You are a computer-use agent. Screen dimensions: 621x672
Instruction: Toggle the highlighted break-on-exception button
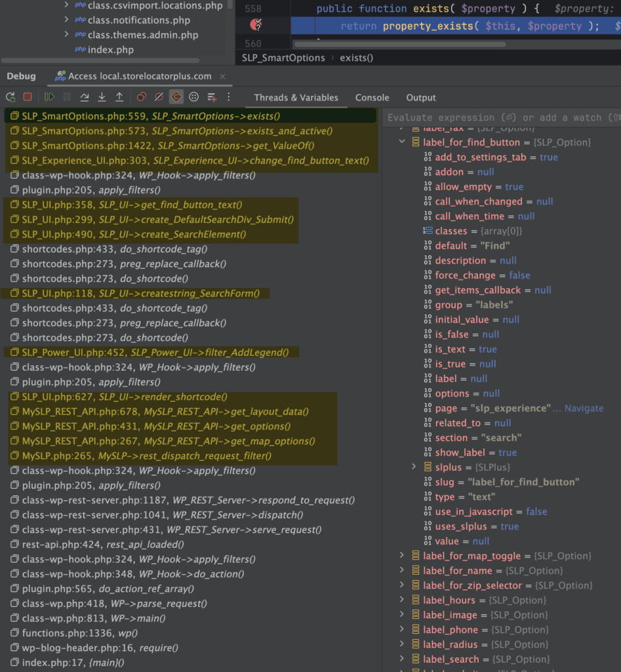[176, 97]
